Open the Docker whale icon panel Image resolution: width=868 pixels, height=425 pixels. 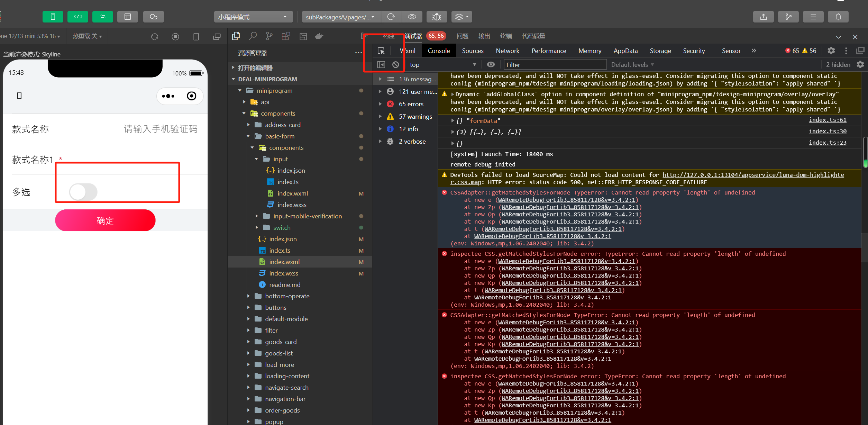pyautogui.click(x=319, y=36)
